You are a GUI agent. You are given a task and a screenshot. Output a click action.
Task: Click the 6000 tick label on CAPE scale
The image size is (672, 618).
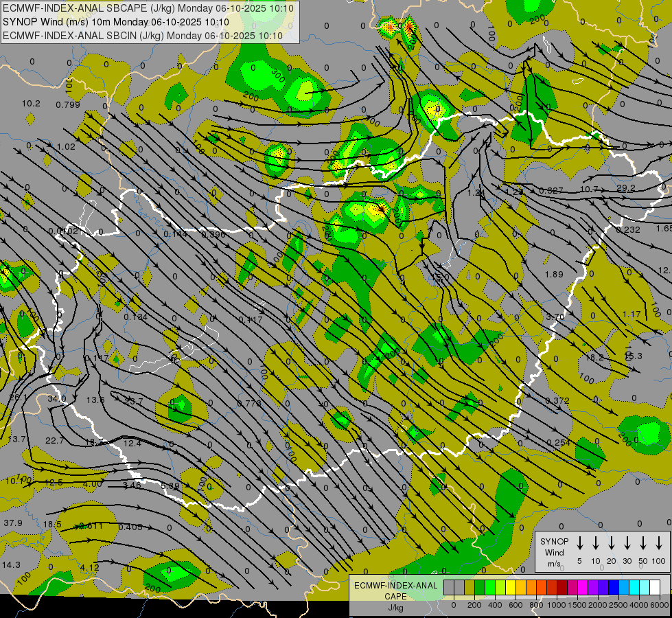(660, 605)
